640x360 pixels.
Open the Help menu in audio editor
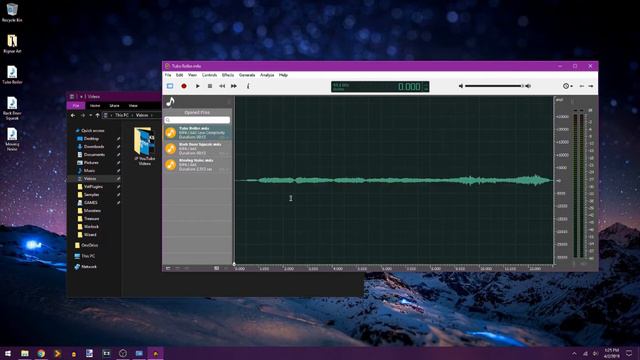pos(283,75)
